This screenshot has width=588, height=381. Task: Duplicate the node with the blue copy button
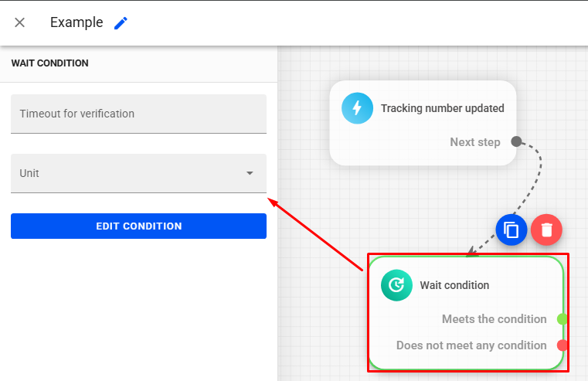tap(511, 230)
